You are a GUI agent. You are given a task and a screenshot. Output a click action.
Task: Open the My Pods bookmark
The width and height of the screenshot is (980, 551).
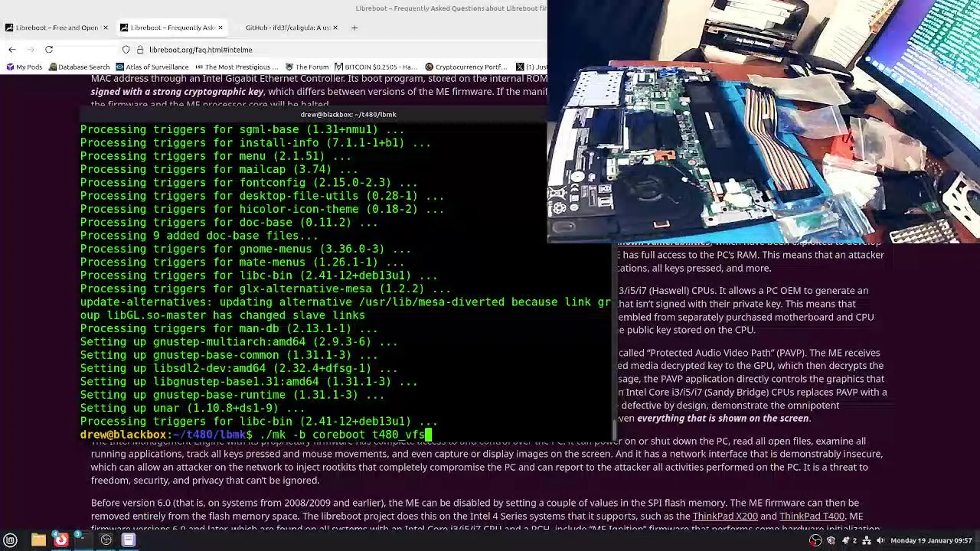pyautogui.click(x=24, y=67)
